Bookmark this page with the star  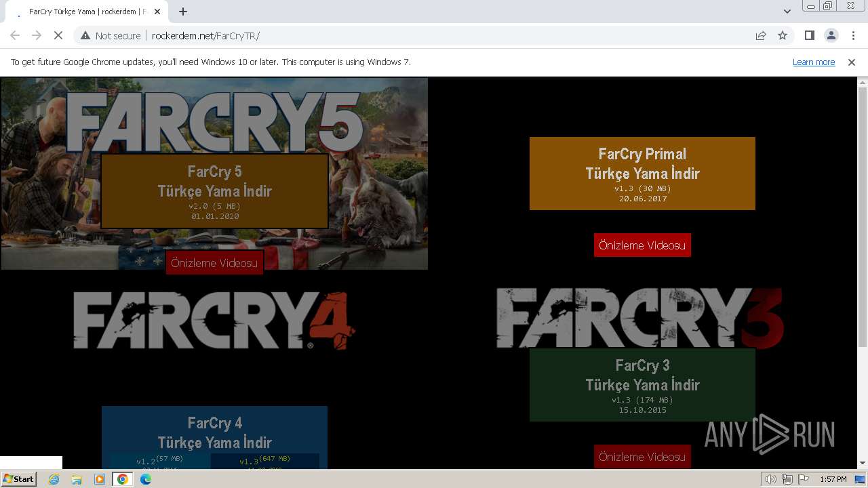pyautogui.click(x=783, y=35)
